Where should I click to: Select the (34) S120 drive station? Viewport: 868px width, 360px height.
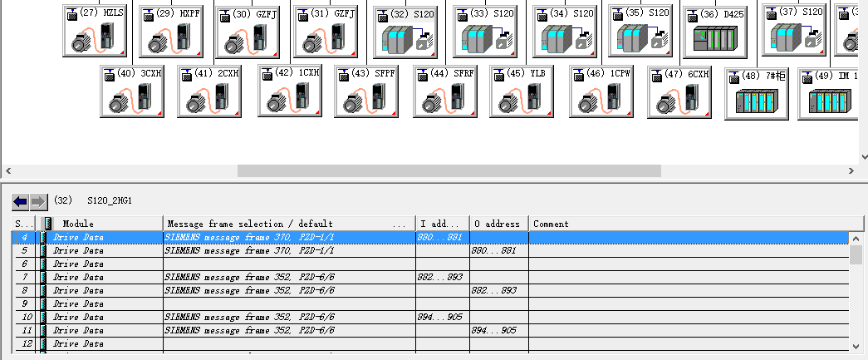coord(565,32)
